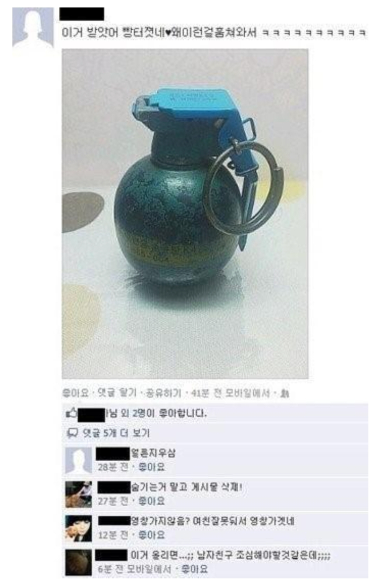Open avatar of the 28분 전 commenter
Viewport: 378px width, 588px height.
[78, 460]
